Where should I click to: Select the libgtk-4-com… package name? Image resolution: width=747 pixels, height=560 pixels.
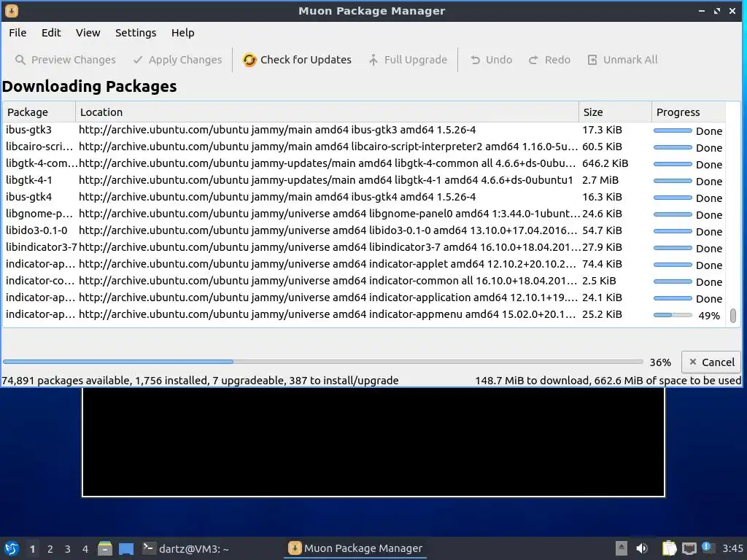tap(42, 163)
